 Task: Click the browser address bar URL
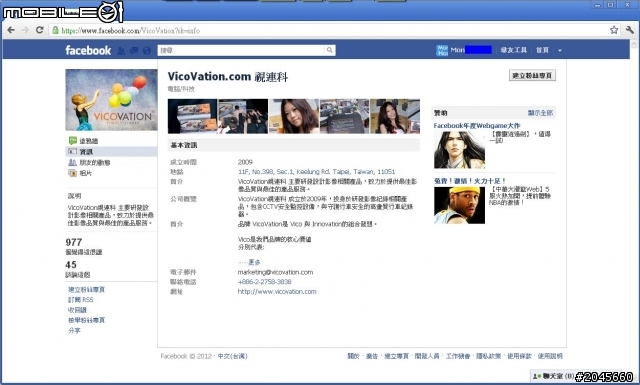tap(131, 30)
